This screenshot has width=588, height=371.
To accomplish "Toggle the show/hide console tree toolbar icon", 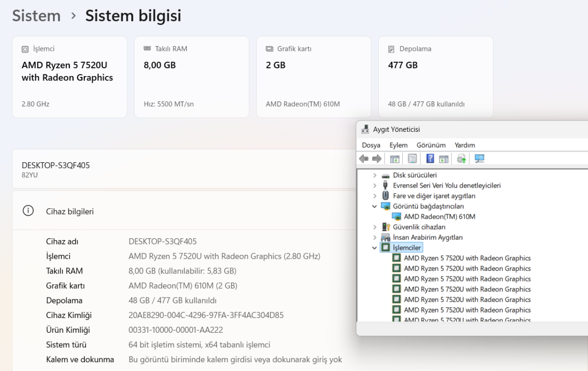I will (x=394, y=159).
